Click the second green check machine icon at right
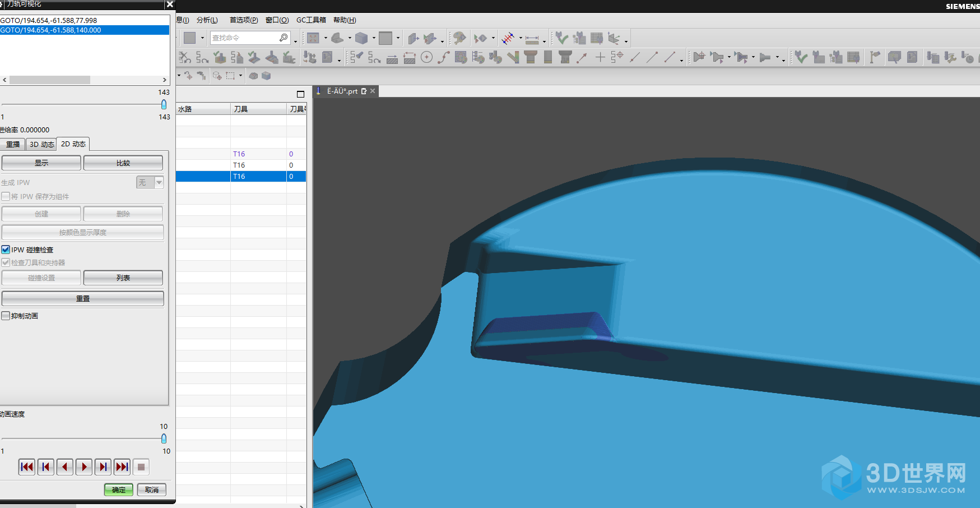 [x=801, y=57]
